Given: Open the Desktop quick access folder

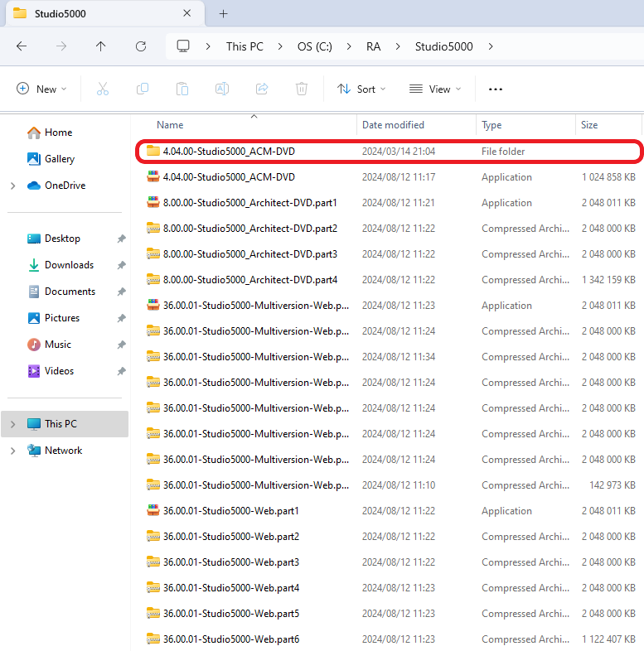Looking at the screenshot, I should [54, 239].
